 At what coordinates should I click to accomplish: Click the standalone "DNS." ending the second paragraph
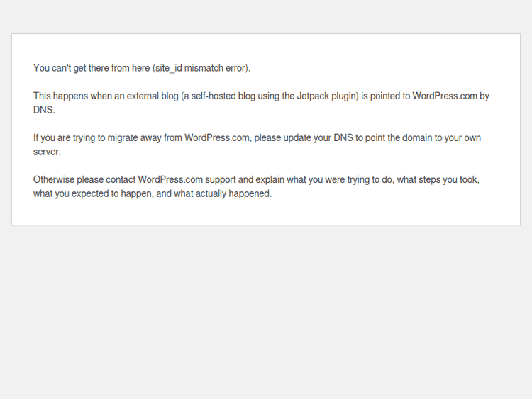click(44, 110)
